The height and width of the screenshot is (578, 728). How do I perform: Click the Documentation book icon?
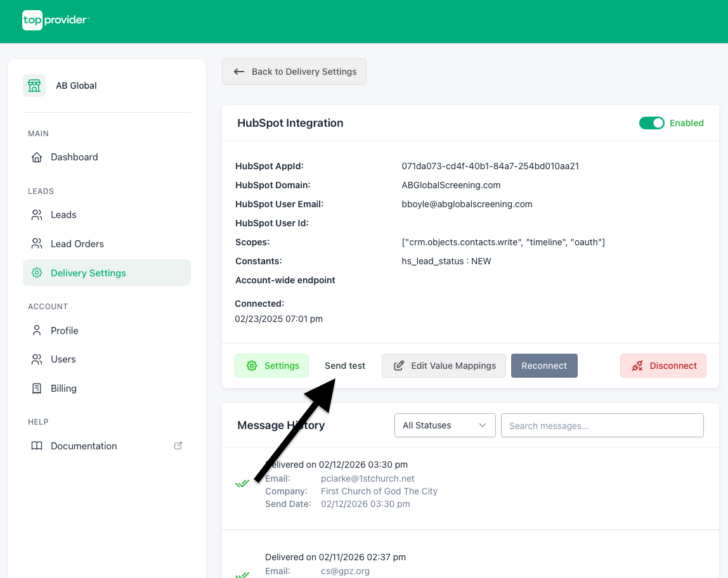tap(37, 446)
